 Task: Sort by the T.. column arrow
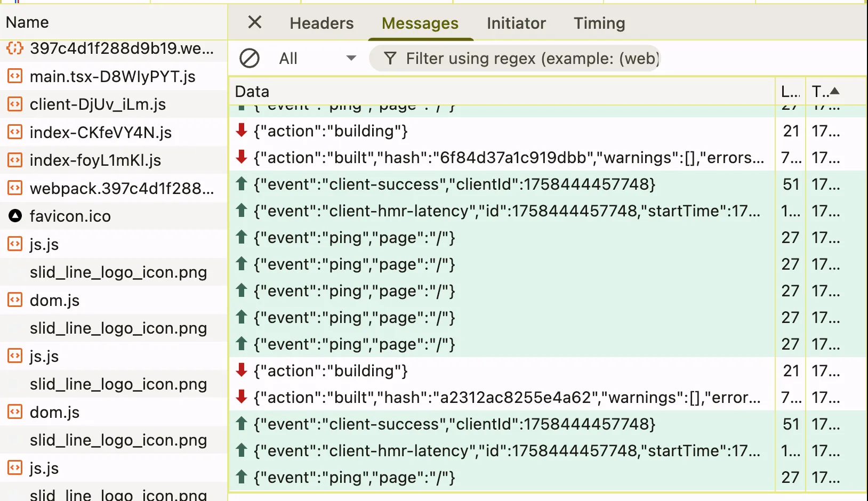[x=834, y=91]
